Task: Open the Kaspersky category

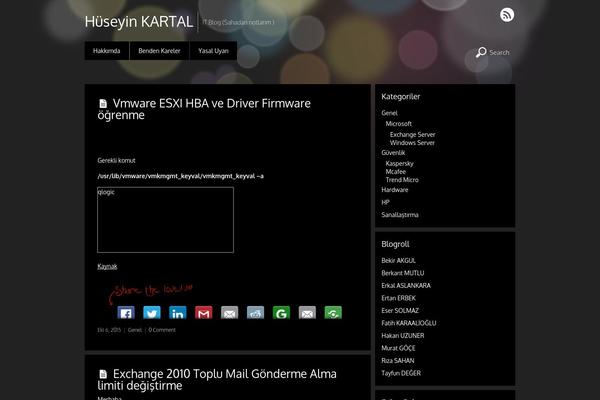Action: coord(399,163)
